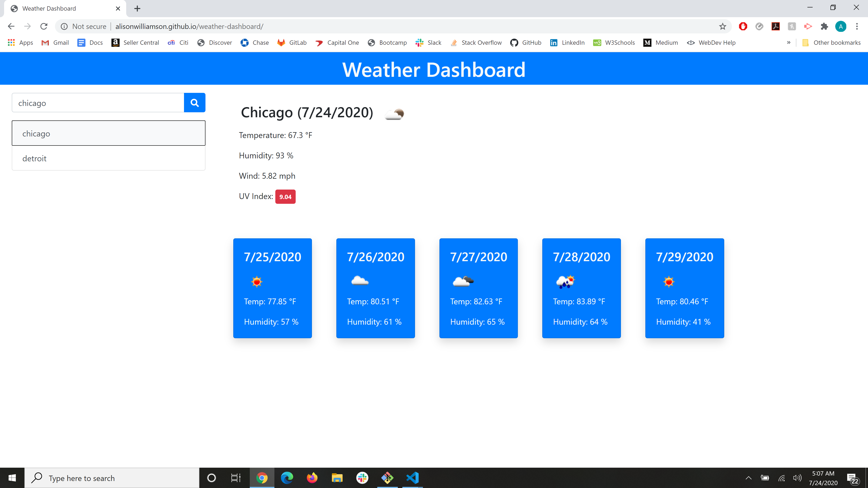Open the Chrome three-dot menu
The width and height of the screenshot is (868, 488).
click(857, 26)
